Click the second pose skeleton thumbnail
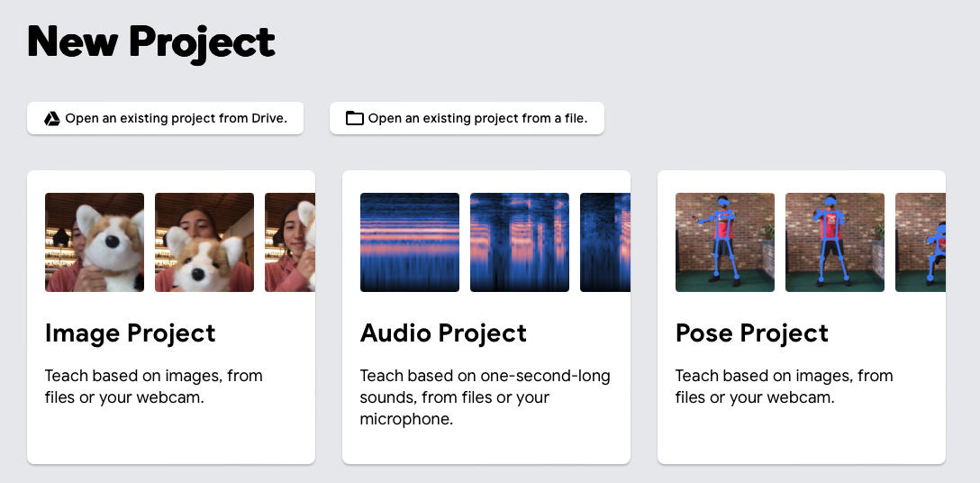 (x=835, y=242)
